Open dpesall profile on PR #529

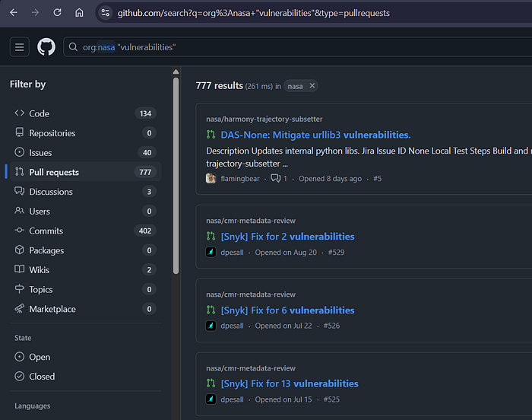[232, 253]
